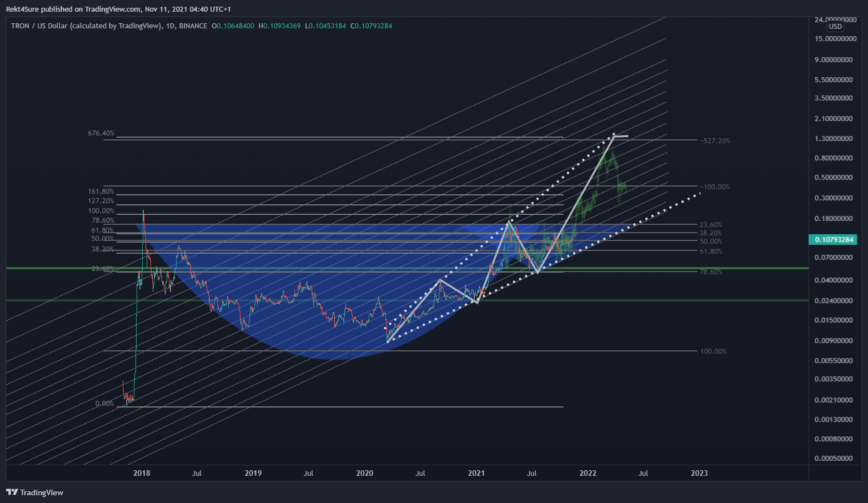The width and height of the screenshot is (868, 503).
Task: Click the 127.20% Fibonacci label
Action: (101, 201)
